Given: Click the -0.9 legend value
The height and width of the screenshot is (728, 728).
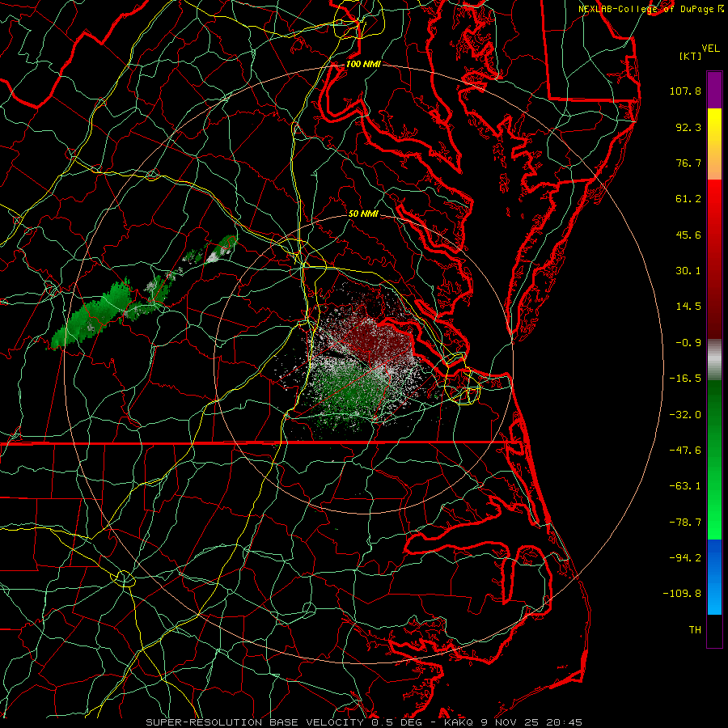Looking at the screenshot, I should point(688,343).
